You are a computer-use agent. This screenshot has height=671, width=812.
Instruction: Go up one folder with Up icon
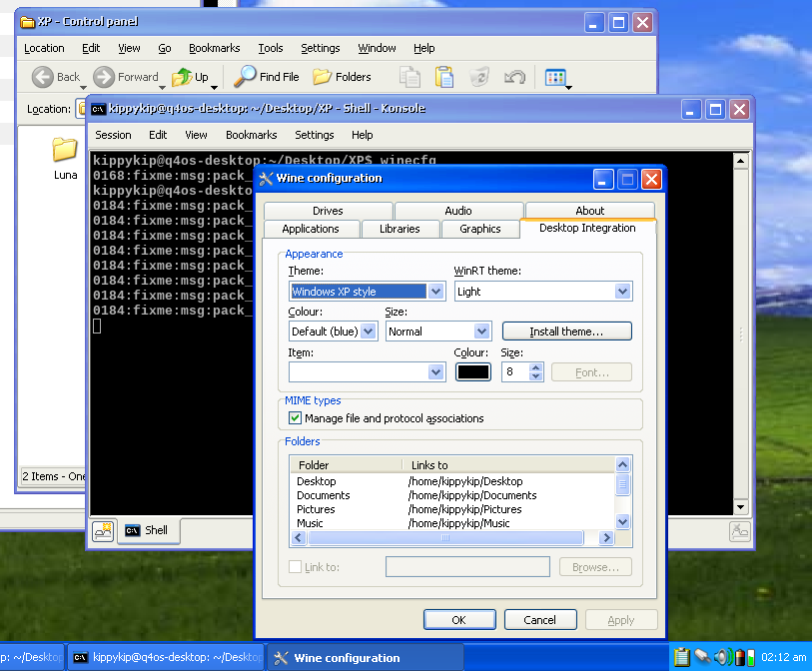click(x=182, y=77)
